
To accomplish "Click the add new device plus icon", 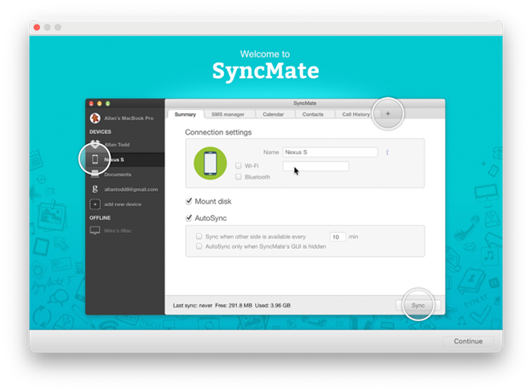I will (95, 205).
